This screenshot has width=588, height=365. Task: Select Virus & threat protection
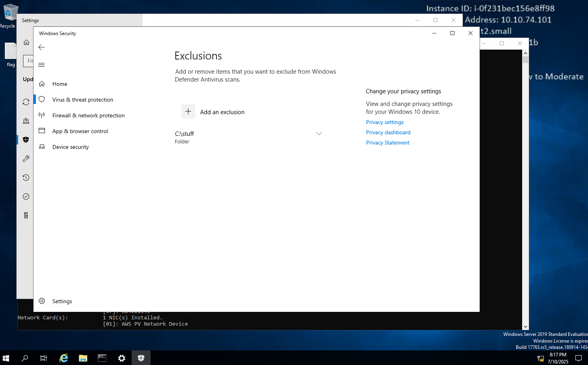pyautogui.click(x=83, y=100)
